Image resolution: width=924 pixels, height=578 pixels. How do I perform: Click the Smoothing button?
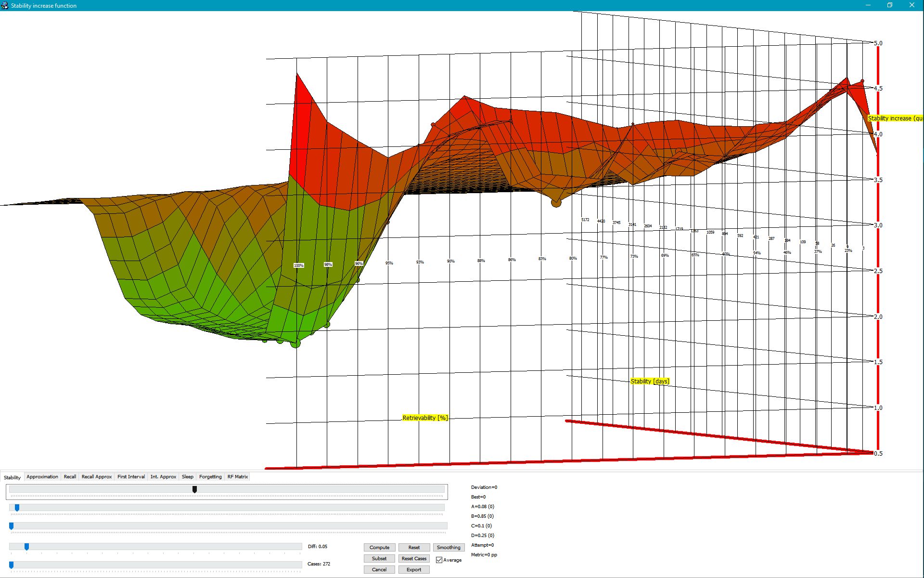point(449,548)
